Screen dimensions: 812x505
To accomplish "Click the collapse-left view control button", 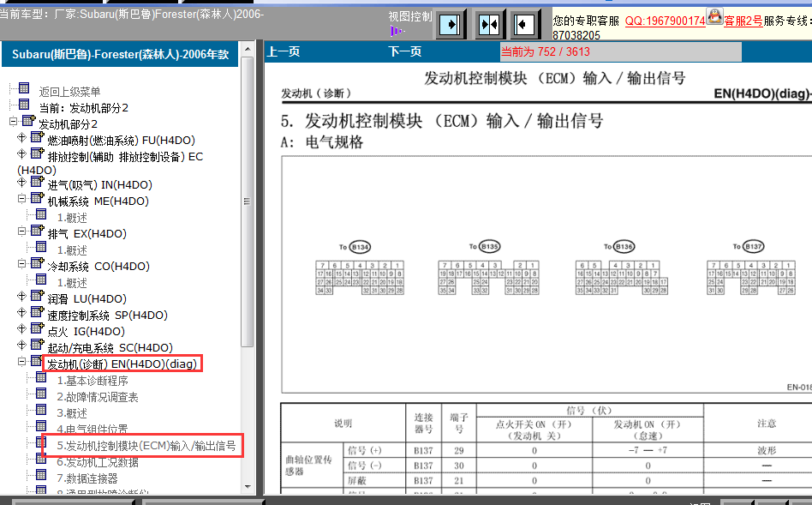I will tap(523, 24).
